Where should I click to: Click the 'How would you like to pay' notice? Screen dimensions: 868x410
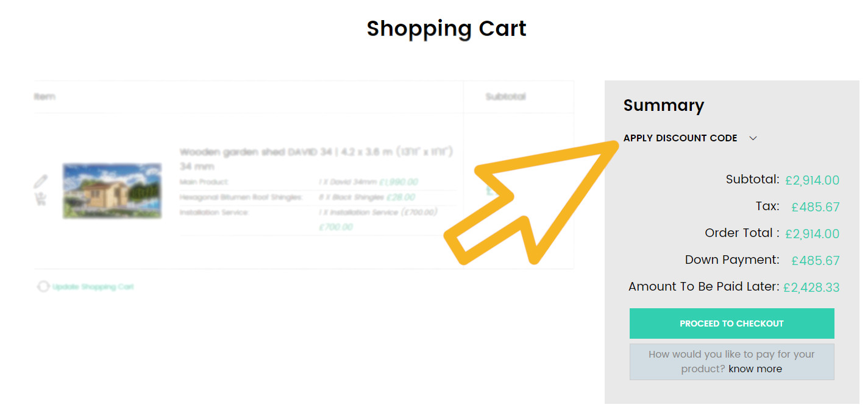pyautogui.click(x=731, y=361)
